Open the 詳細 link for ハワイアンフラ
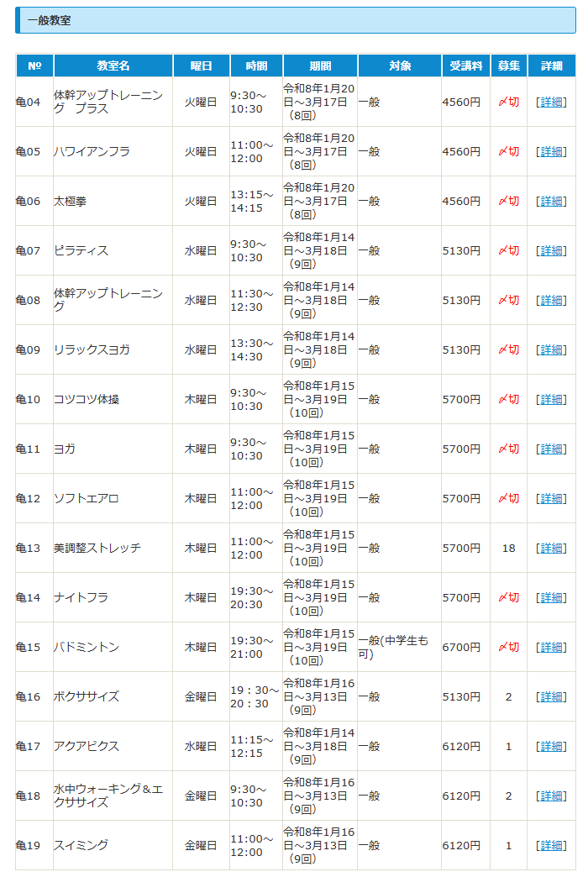The image size is (588, 877). coord(551,152)
